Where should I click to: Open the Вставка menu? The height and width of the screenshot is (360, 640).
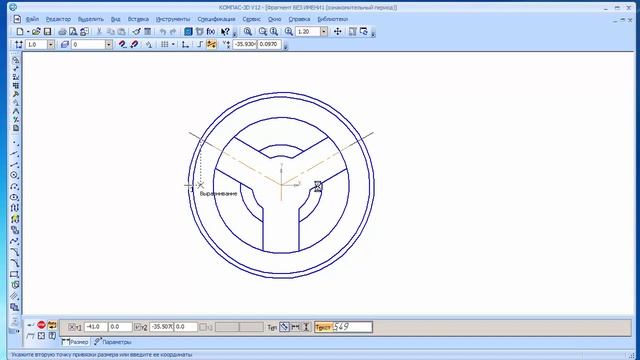tap(138, 19)
